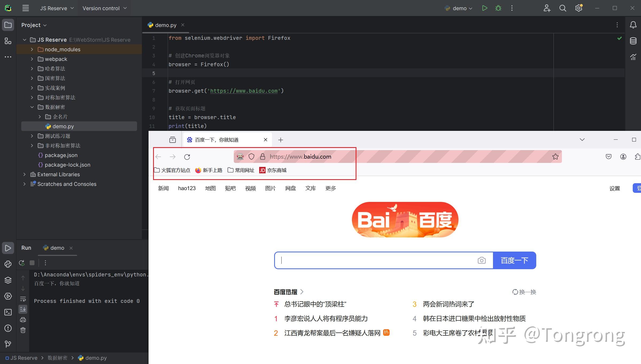
Task: Toggle tracking protection via the shield icon
Action: pyautogui.click(x=251, y=156)
